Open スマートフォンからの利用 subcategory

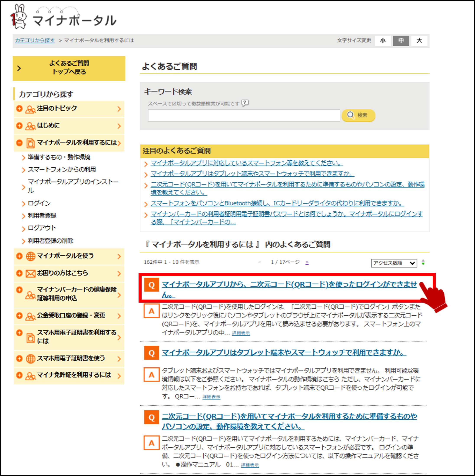click(x=62, y=170)
